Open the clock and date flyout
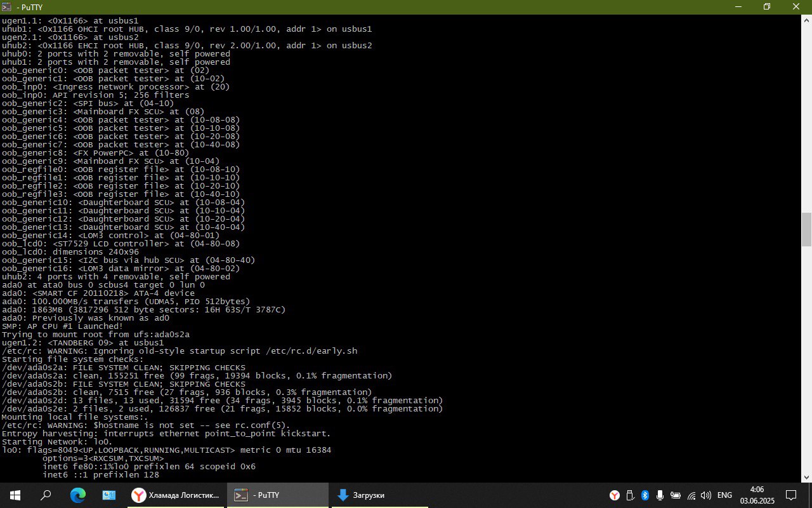The width and height of the screenshot is (812, 508). pyautogui.click(x=757, y=495)
